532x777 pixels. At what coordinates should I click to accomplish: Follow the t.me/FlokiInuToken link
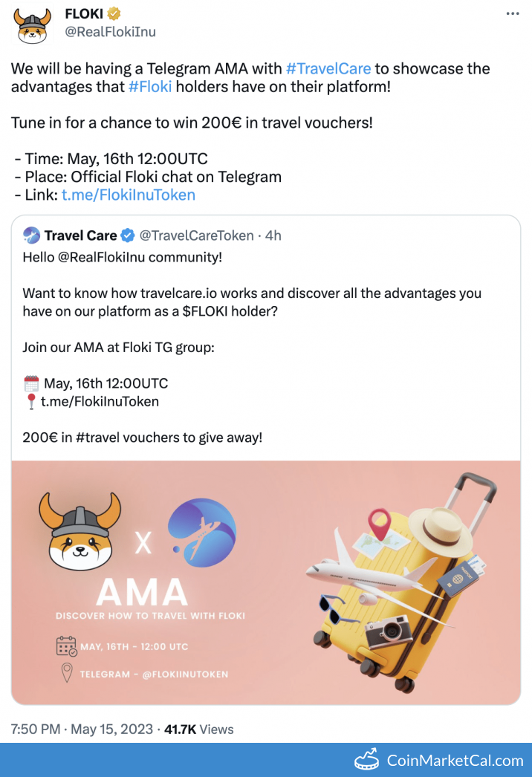pos(128,195)
